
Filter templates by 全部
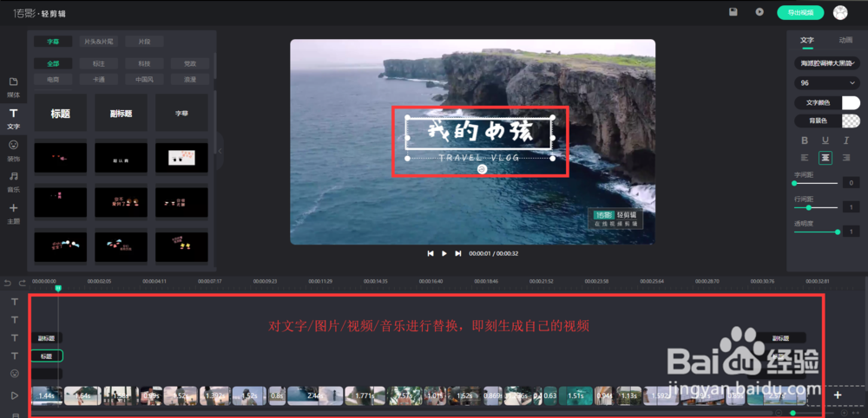pos(53,63)
